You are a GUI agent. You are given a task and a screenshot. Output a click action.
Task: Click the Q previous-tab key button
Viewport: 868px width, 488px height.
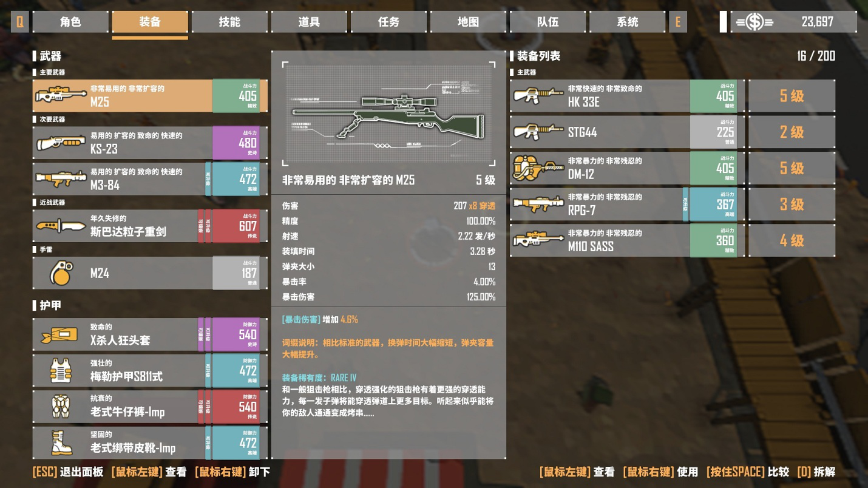click(x=20, y=22)
